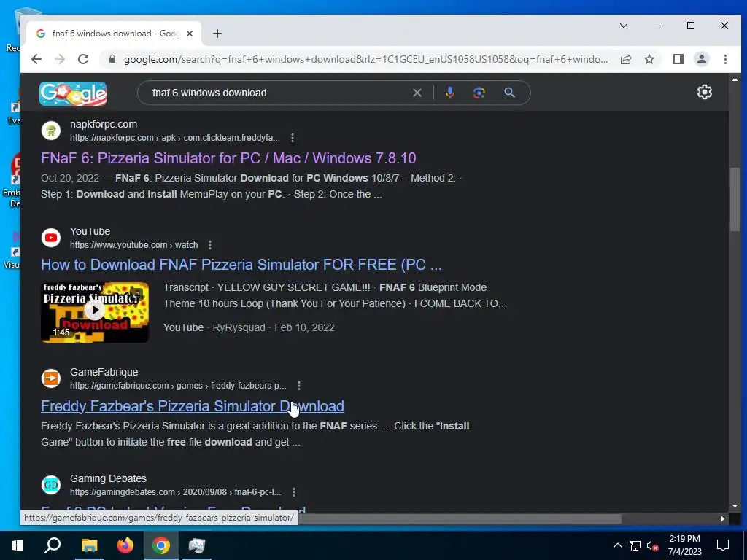This screenshot has height=560, width=747.
Task: Launch Firefox from the taskbar
Action: pos(125,545)
